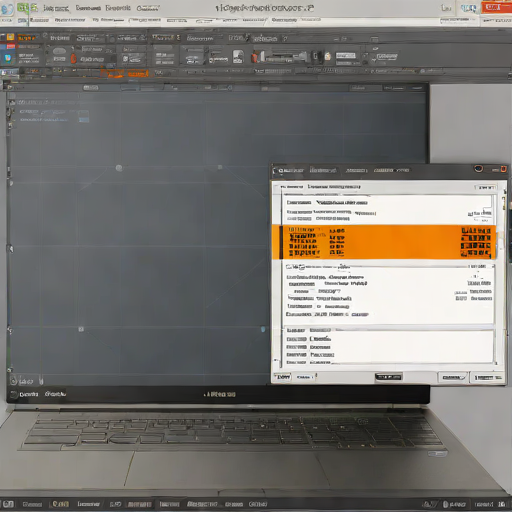Select the orange highlighted rows in the dialog list
The image size is (512, 512).
[384, 242]
